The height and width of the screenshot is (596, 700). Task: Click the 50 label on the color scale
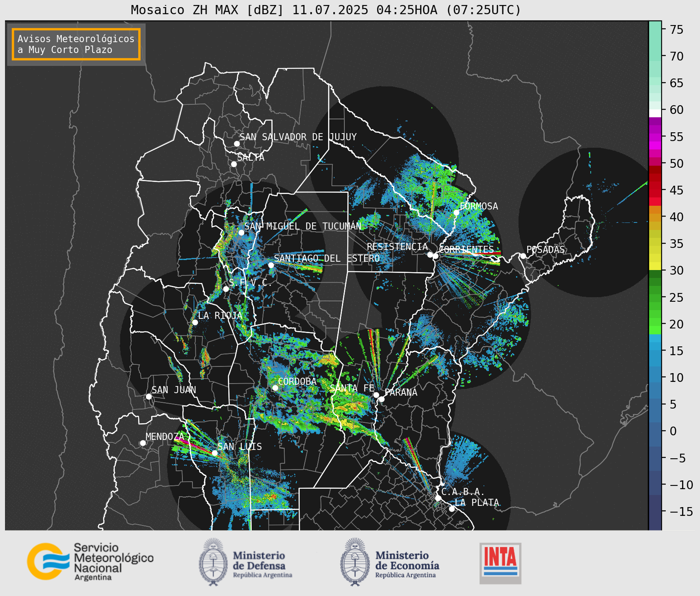coord(677,164)
